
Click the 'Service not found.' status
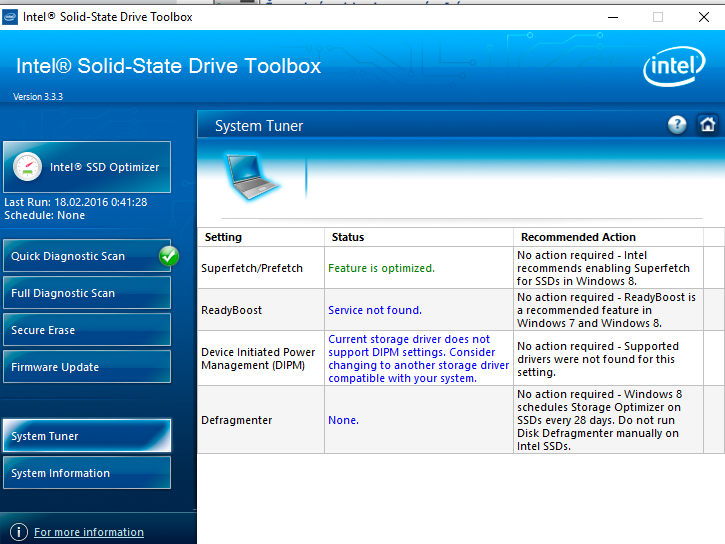pyautogui.click(x=375, y=310)
